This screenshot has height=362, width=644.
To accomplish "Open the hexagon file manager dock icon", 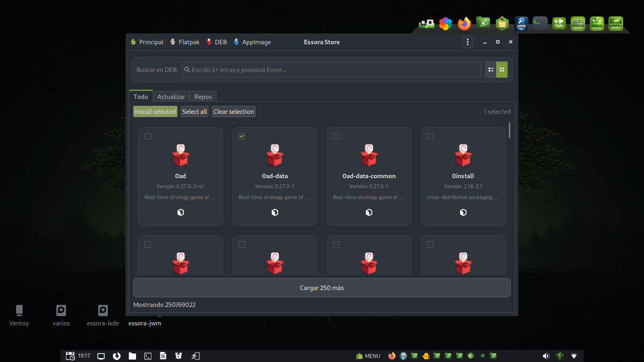I will pyautogui.click(x=502, y=24).
